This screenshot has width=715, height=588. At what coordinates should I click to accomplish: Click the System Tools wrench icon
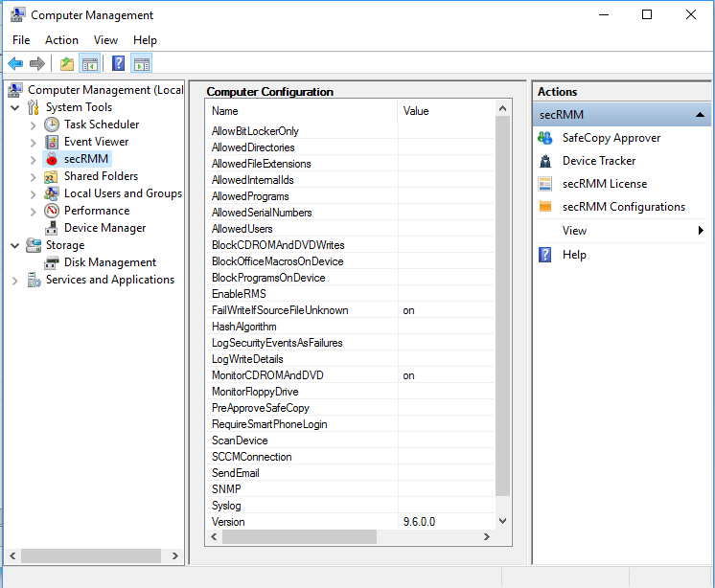(33, 107)
